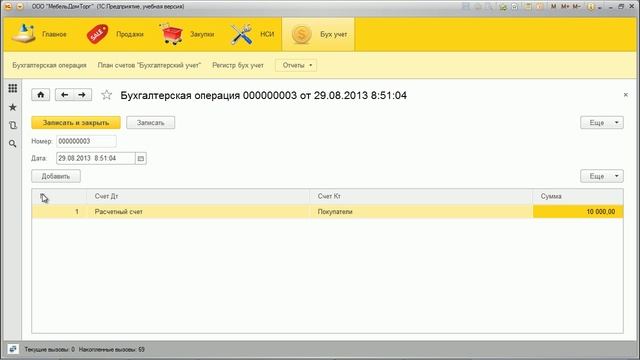Click the Добавить button
640x360 pixels.
click(56, 176)
